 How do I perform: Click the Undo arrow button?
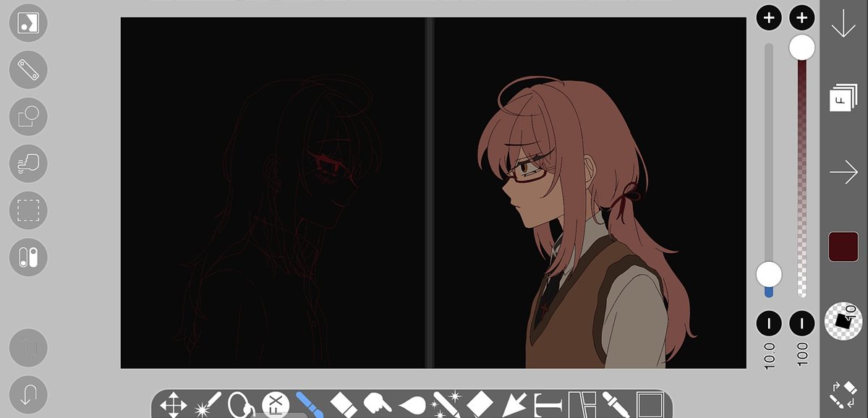[28, 396]
